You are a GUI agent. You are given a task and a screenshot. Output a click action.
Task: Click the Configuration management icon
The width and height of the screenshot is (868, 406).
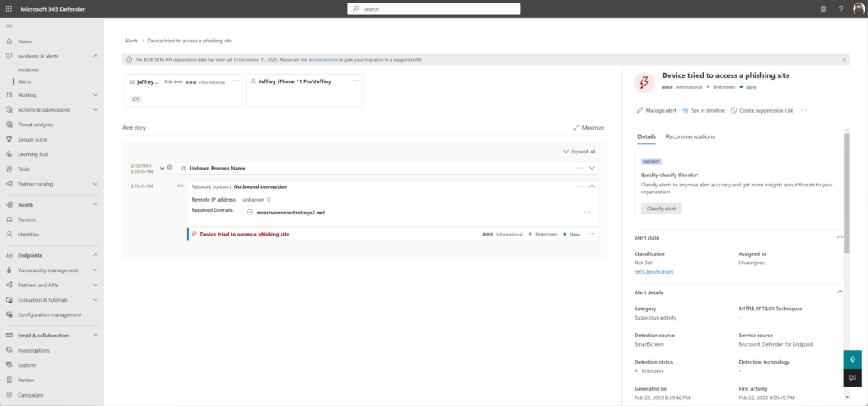click(8, 314)
